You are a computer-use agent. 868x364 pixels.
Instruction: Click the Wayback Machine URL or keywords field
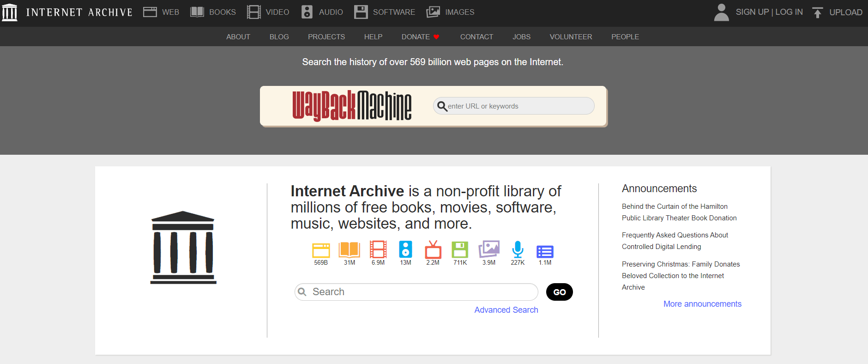(513, 106)
